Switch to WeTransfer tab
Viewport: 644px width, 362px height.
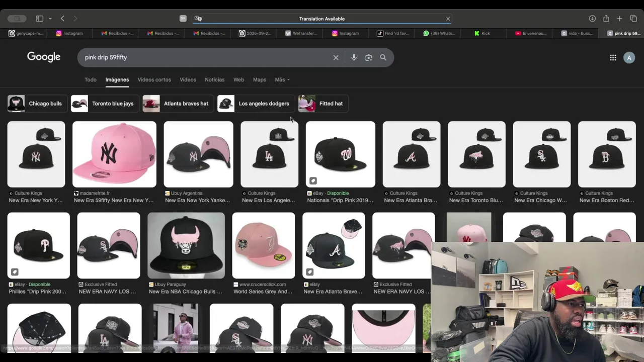coord(301,33)
